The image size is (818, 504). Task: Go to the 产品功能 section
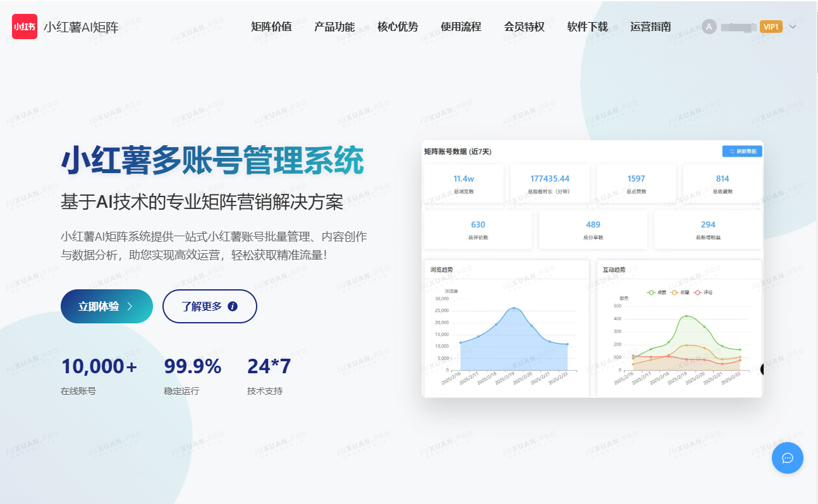(334, 27)
